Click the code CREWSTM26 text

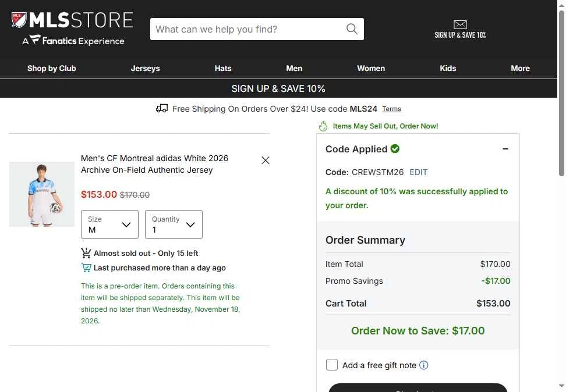pyautogui.click(x=377, y=172)
